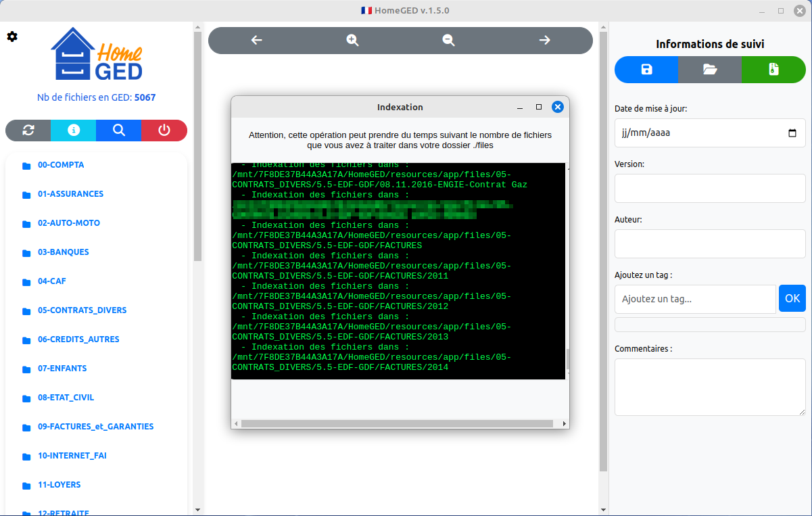
Task: Open the 03-BANQUES folder
Action: point(63,252)
